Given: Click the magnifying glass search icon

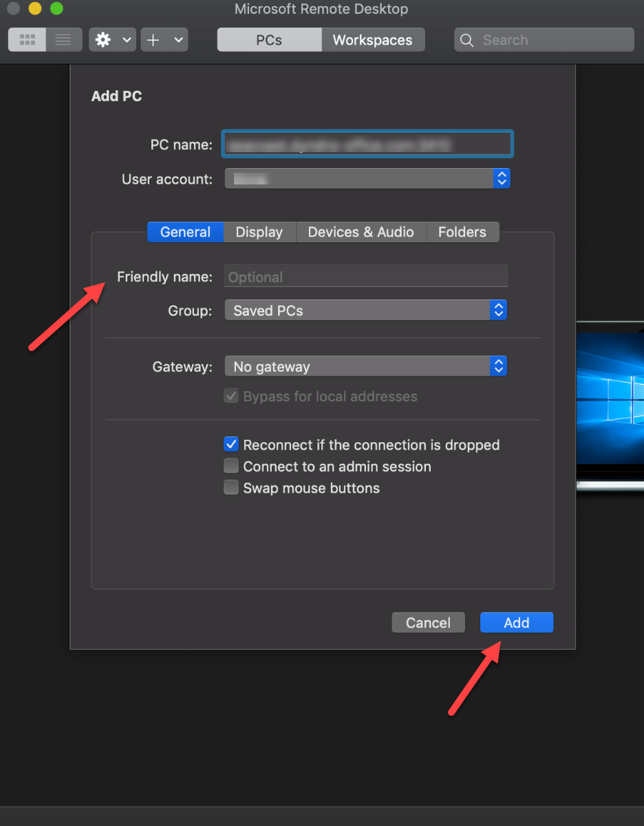Looking at the screenshot, I should pos(466,40).
